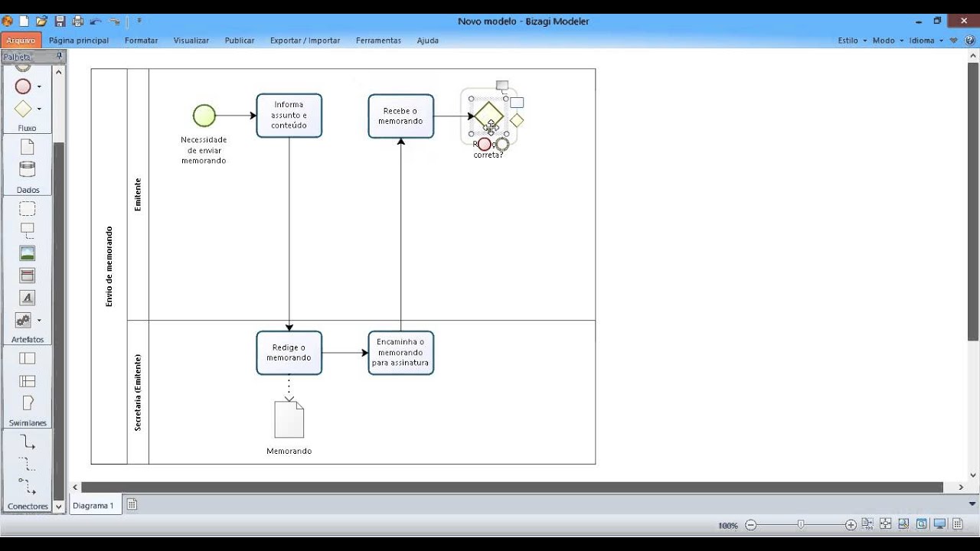Viewport: 980px width, 551px height.
Task: Click the Print icon in quick access toolbar
Action: [77, 21]
